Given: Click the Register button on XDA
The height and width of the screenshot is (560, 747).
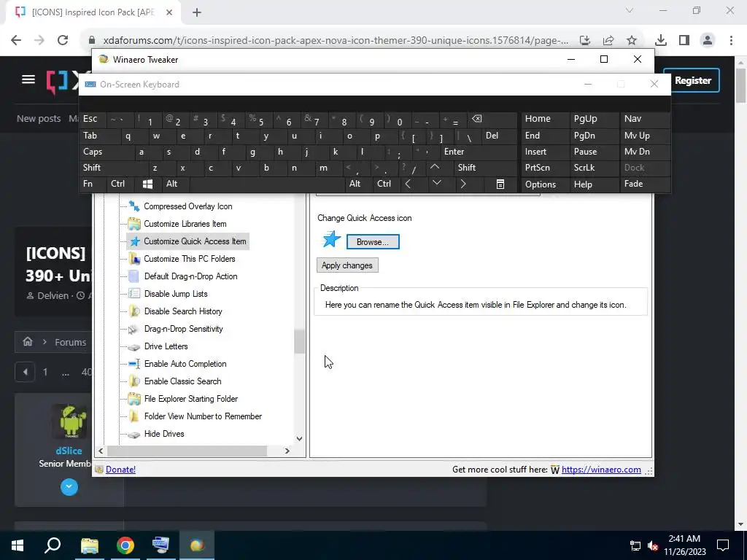Looking at the screenshot, I should click(692, 80).
